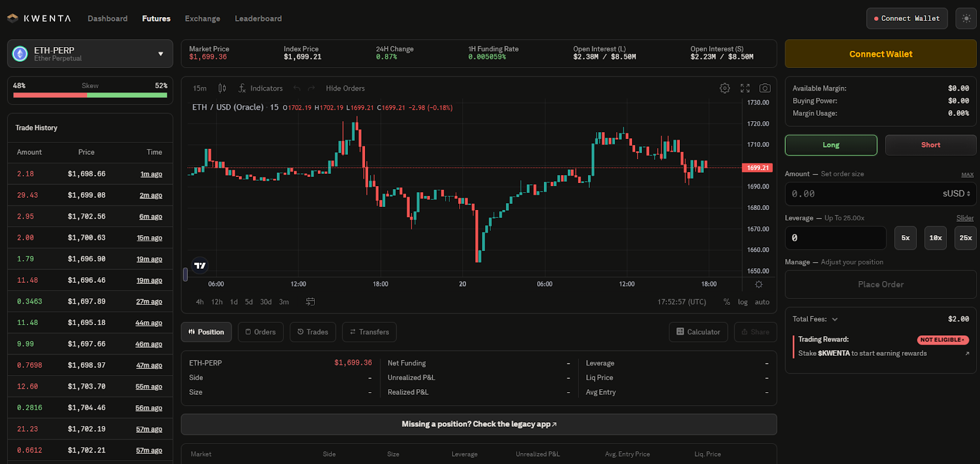Image resolution: width=980 pixels, height=464 pixels.
Task: Set chart range to 30d
Action: (x=266, y=302)
